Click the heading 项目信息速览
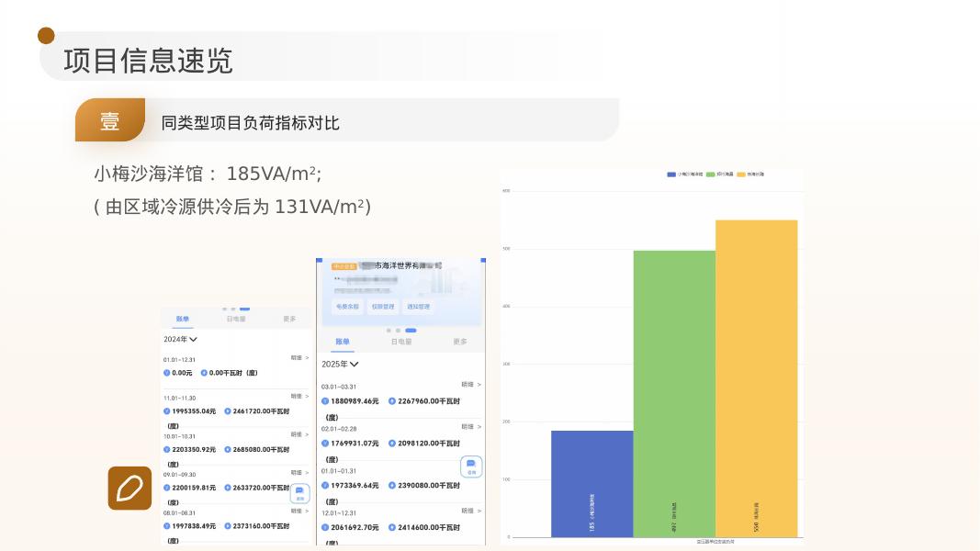Viewport: 980px width, 551px height. point(148,62)
